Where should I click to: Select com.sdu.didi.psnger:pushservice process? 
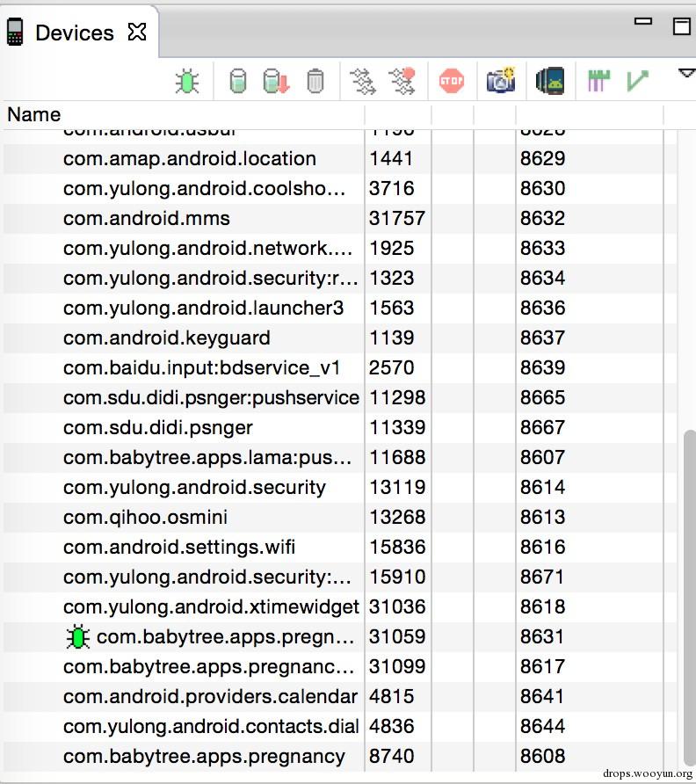coord(340,398)
